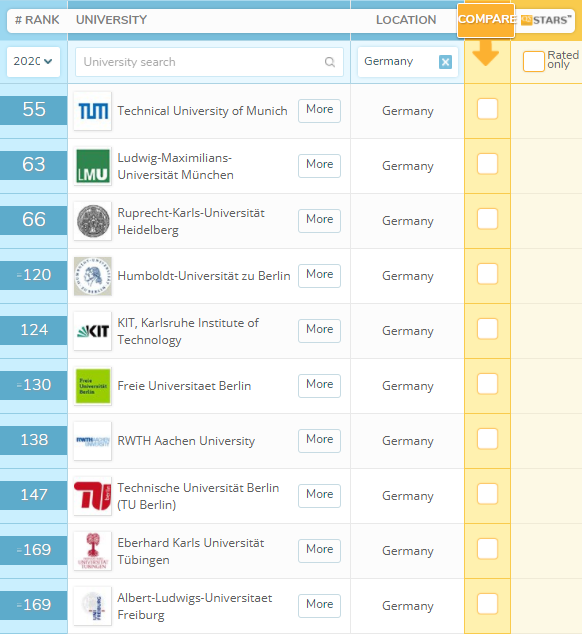Click More for Eberhard Karls Universität Tübingen
Image resolution: width=582 pixels, height=634 pixels.
(x=320, y=550)
